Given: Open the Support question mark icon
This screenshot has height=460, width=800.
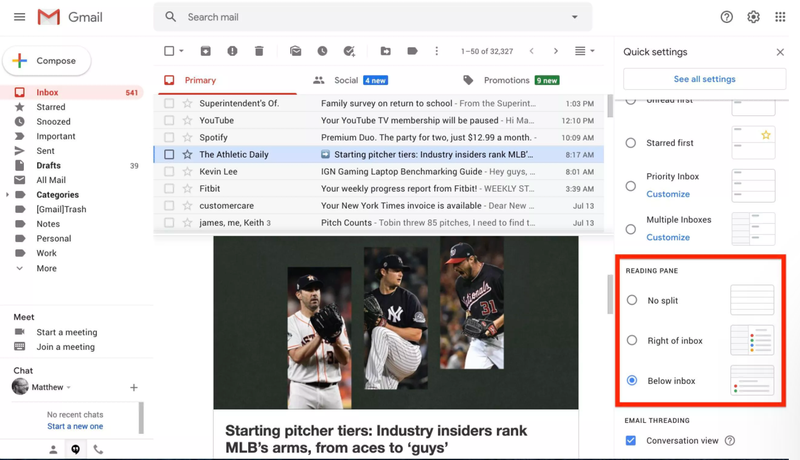Looking at the screenshot, I should [x=727, y=17].
